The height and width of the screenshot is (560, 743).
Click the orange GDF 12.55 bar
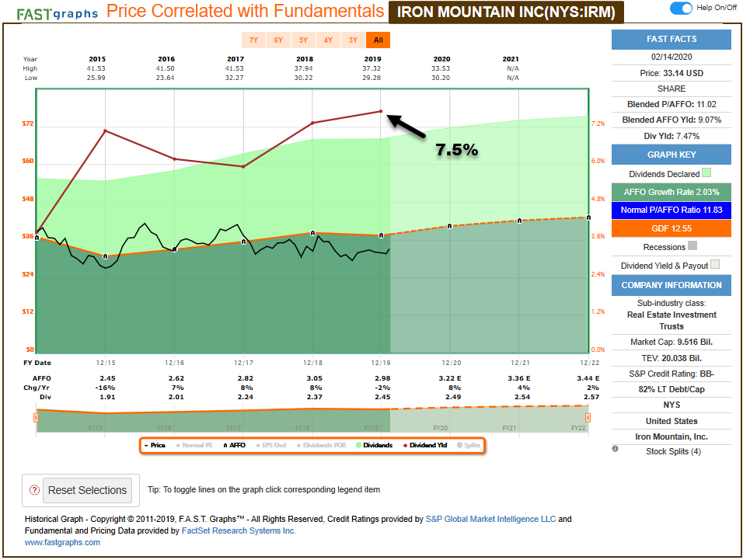671,228
